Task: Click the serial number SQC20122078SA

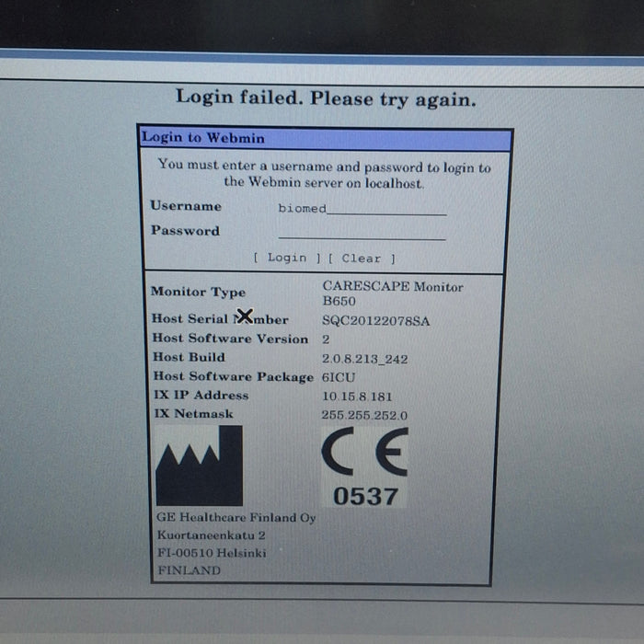Action: click(375, 321)
